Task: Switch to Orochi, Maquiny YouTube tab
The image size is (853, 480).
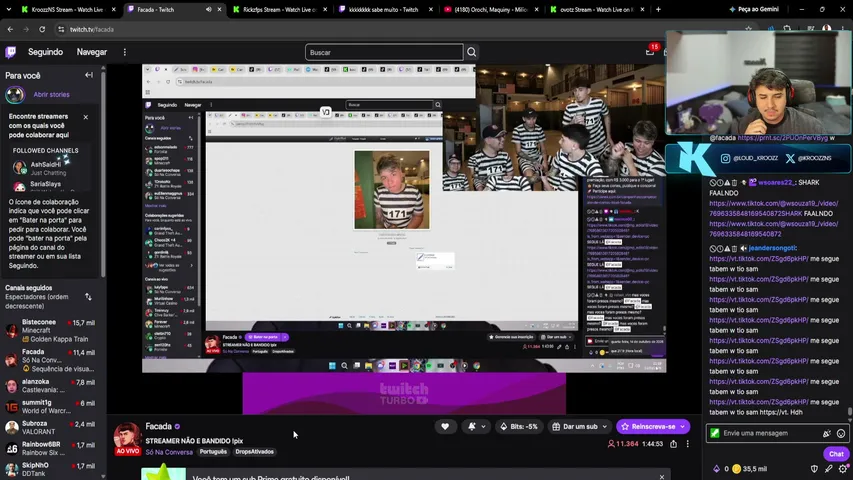Action: (491, 9)
